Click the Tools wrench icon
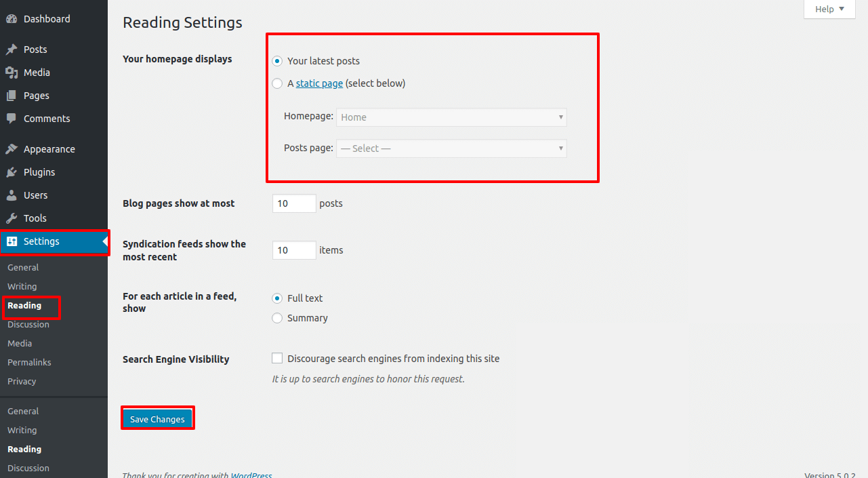This screenshot has height=478, width=868. coord(12,218)
